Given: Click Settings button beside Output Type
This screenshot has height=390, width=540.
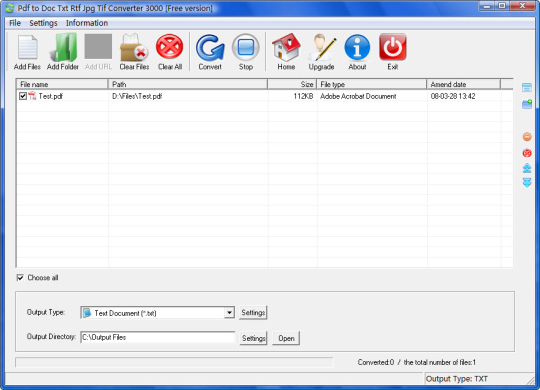Looking at the screenshot, I should 253,312.
